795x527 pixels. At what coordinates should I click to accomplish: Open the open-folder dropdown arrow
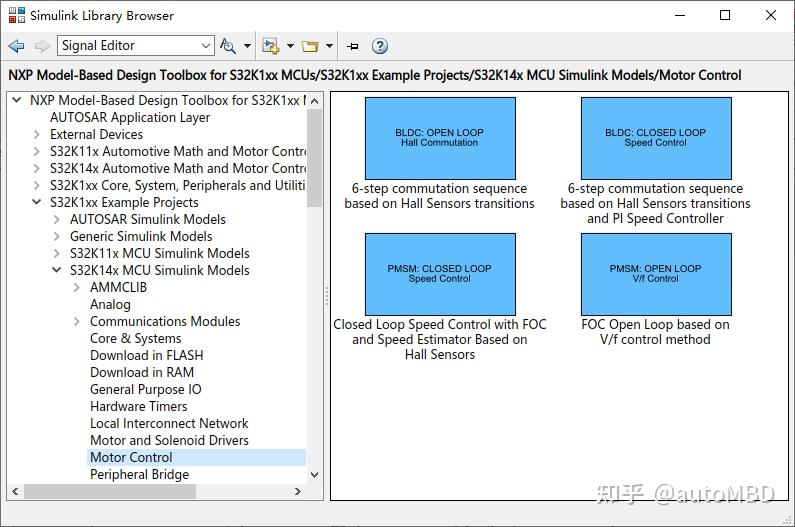[330, 46]
